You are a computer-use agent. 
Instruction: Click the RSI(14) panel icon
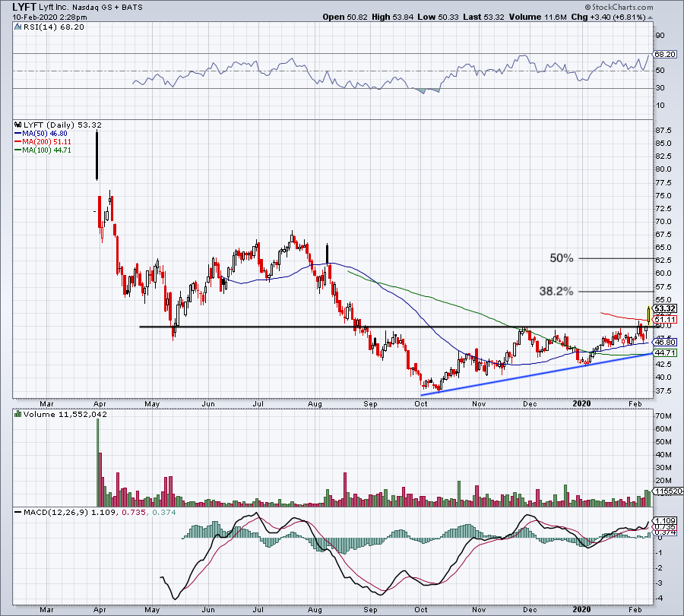17,27
